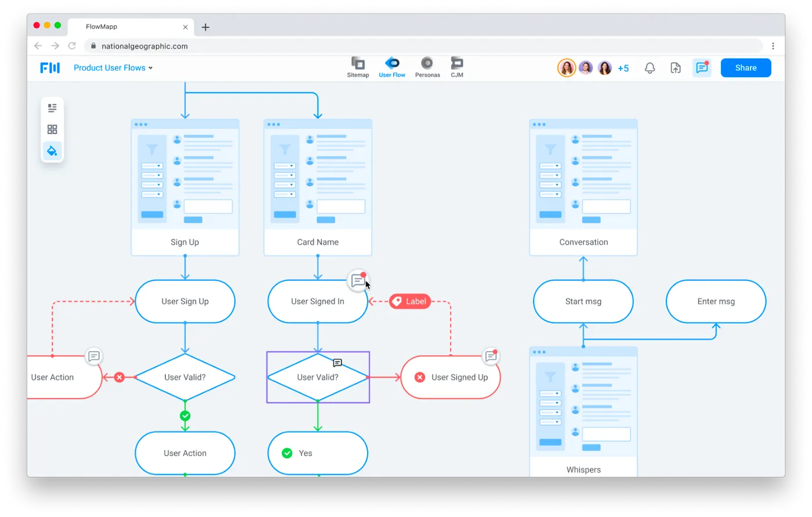The image size is (812, 517).
Task: Open the grid view icon in sidebar
Action: click(52, 129)
